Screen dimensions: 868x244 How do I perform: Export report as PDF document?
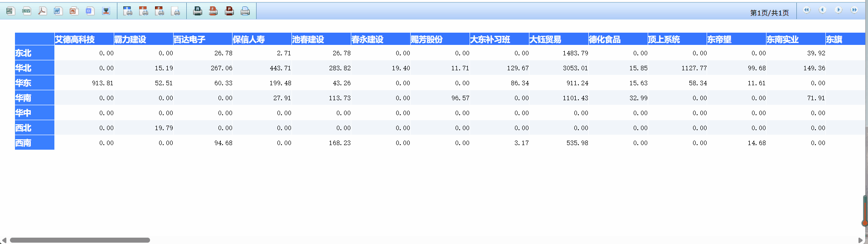pyautogui.click(x=42, y=11)
